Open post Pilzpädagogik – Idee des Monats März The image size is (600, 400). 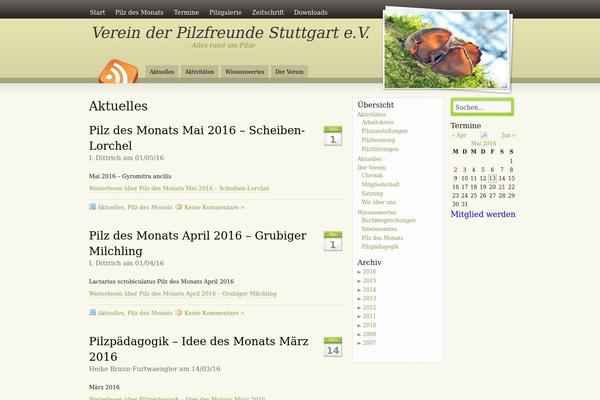199,349
